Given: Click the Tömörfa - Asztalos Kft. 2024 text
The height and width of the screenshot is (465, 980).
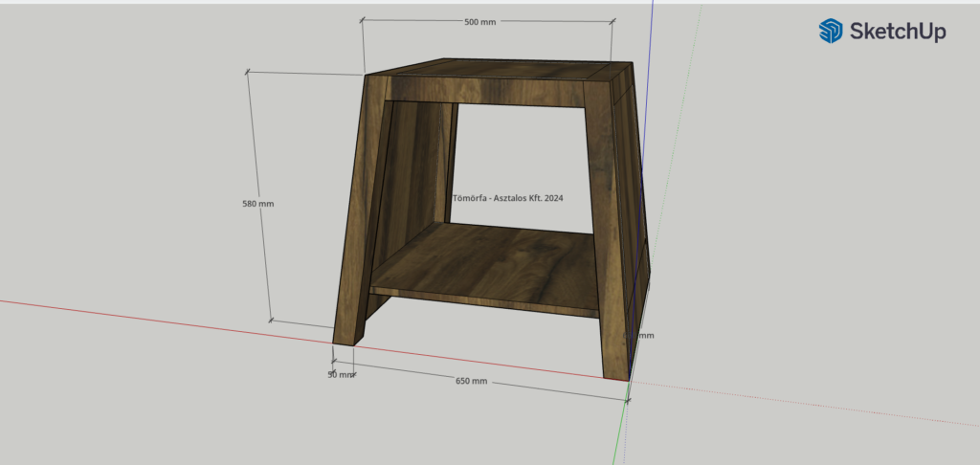Looking at the screenshot, I should coord(507,198).
